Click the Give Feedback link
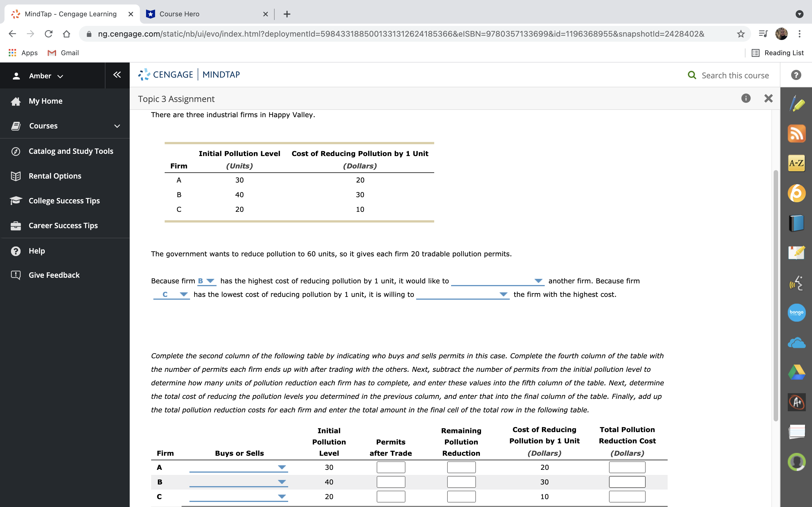Screen dimensions: 812x507 click(x=54, y=275)
